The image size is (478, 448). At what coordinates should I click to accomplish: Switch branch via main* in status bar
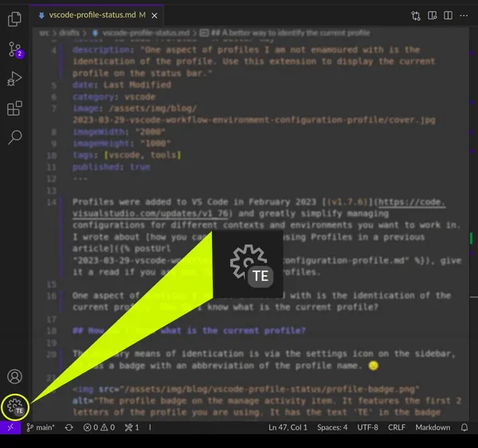[x=41, y=428]
